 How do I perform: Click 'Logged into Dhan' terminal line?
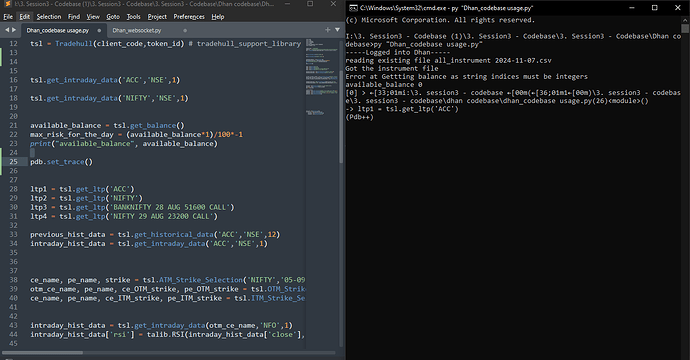click(x=397, y=52)
